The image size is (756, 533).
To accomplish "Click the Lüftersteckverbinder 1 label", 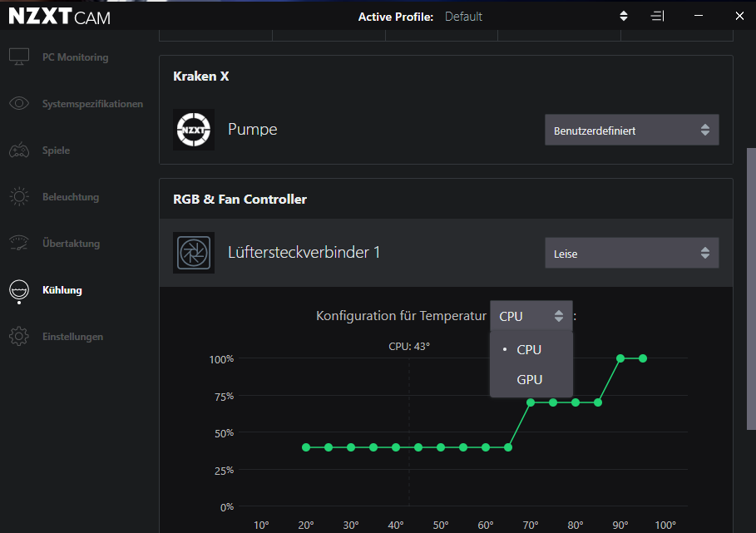I will 304,252.
